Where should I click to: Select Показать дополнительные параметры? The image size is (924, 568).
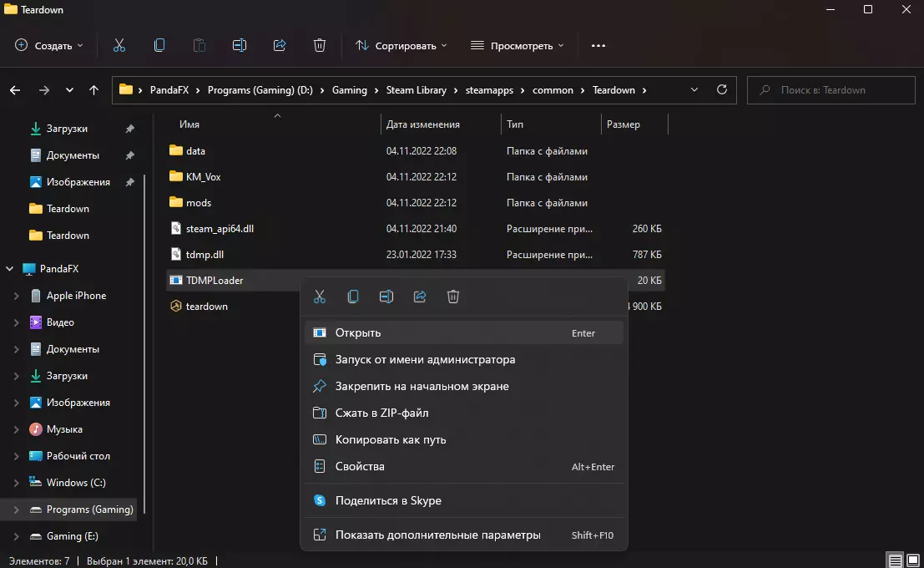437,535
